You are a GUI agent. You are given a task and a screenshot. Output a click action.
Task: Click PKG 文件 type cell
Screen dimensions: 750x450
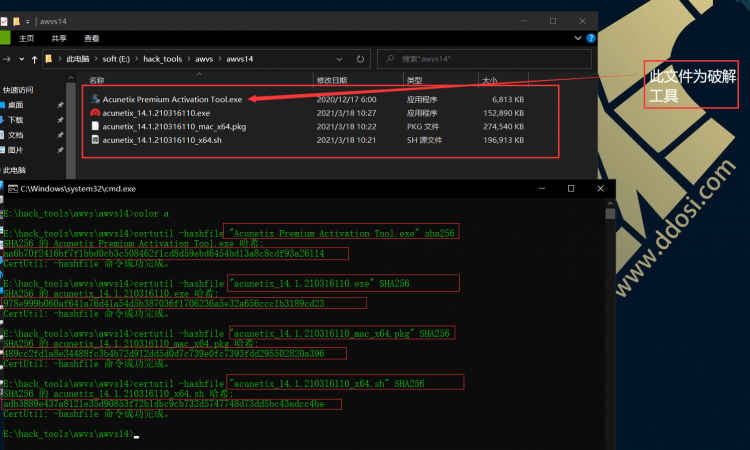pos(423,127)
